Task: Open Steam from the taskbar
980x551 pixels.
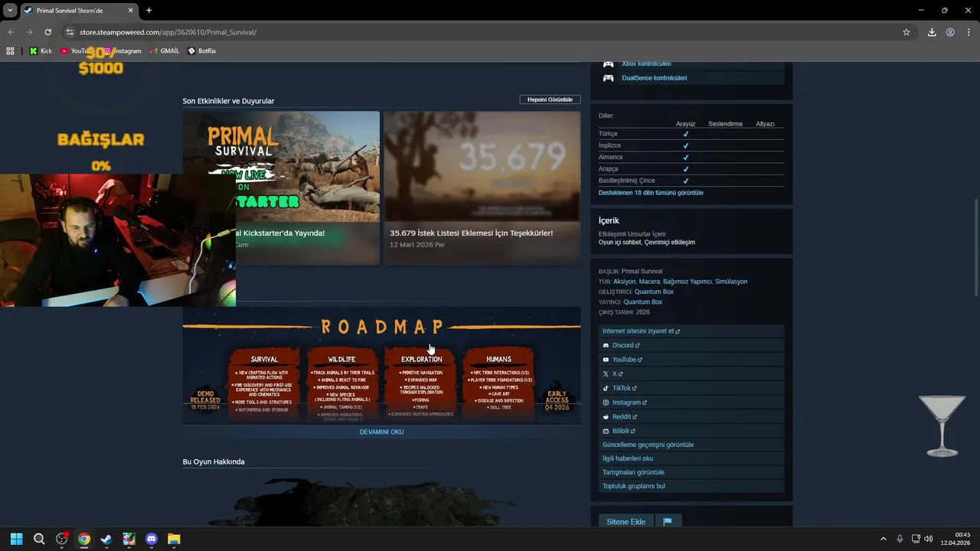Action: coord(106,539)
